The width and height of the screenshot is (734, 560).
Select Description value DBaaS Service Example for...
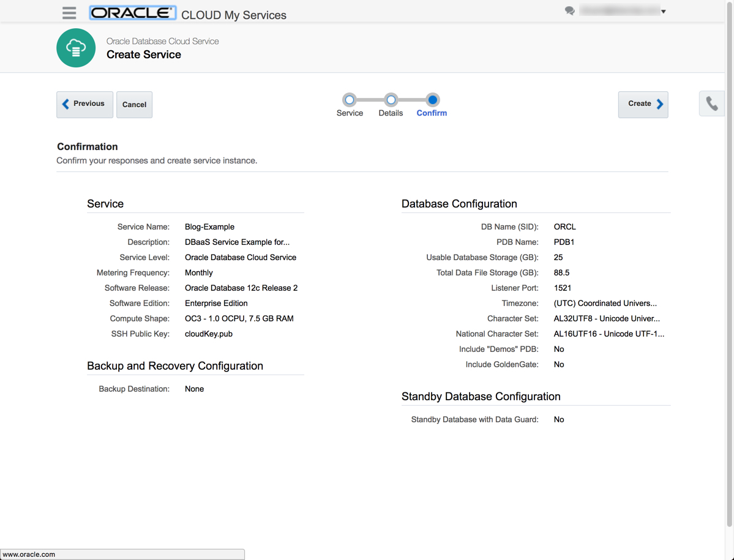tap(238, 242)
